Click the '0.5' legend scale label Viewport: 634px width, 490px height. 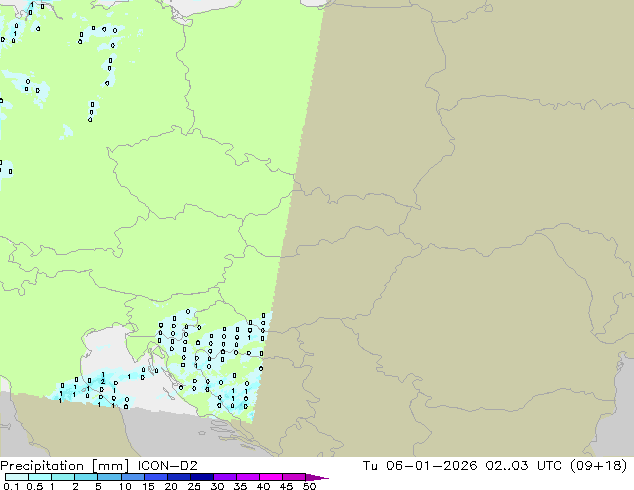click(35, 486)
